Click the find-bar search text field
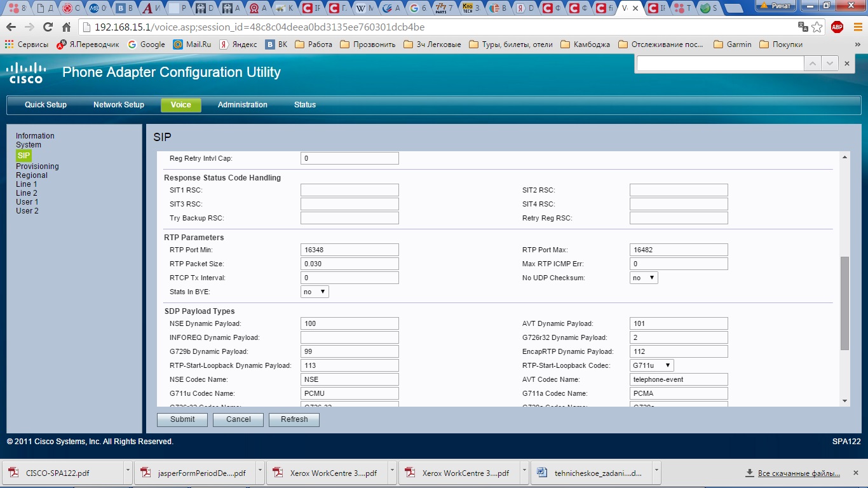Screen dimensions: 868x488 720,64
